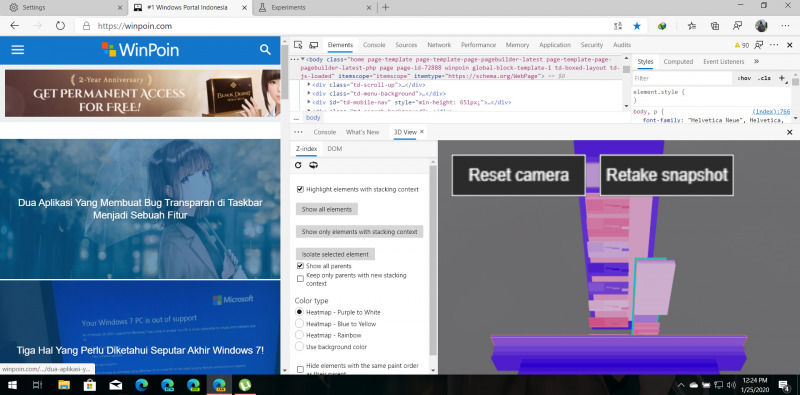Screen dimensions: 800x395
Task: Click the 90 warnings indicator
Action: (x=741, y=45)
